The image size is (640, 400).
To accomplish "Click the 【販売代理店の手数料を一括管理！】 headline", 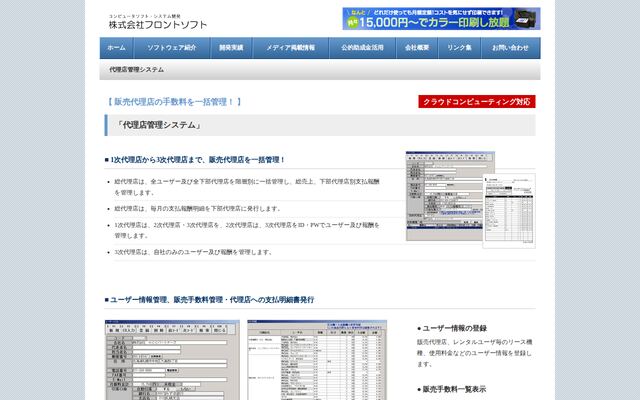I will click(175, 102).
